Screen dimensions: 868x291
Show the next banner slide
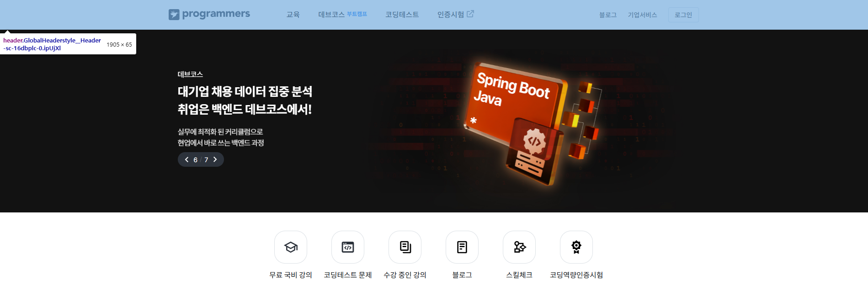[x=215, y=159]
